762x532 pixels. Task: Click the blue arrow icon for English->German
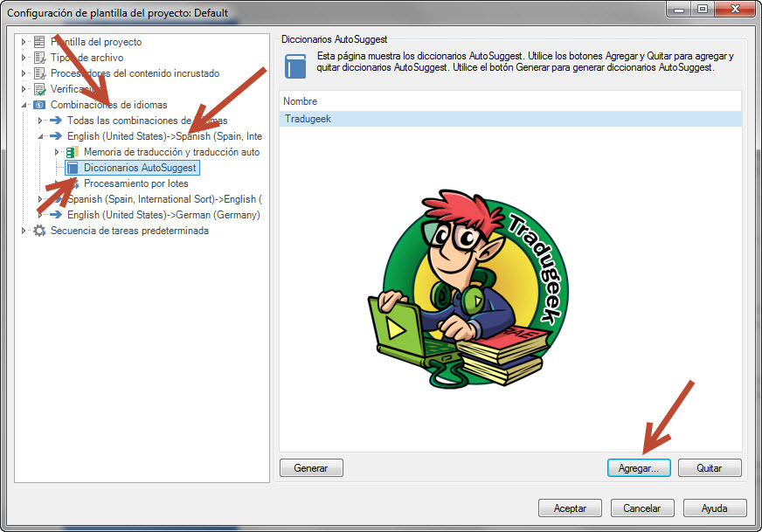point(56,215)
